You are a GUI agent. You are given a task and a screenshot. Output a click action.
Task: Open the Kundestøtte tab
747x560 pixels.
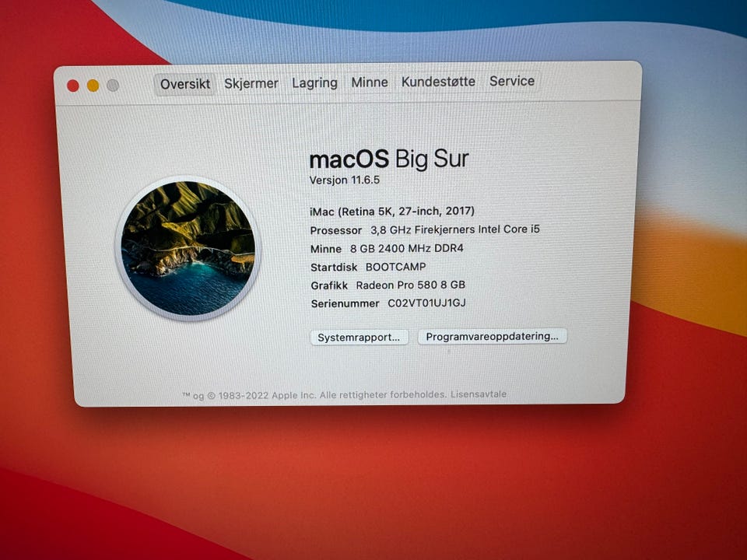(x=438, y=82)
